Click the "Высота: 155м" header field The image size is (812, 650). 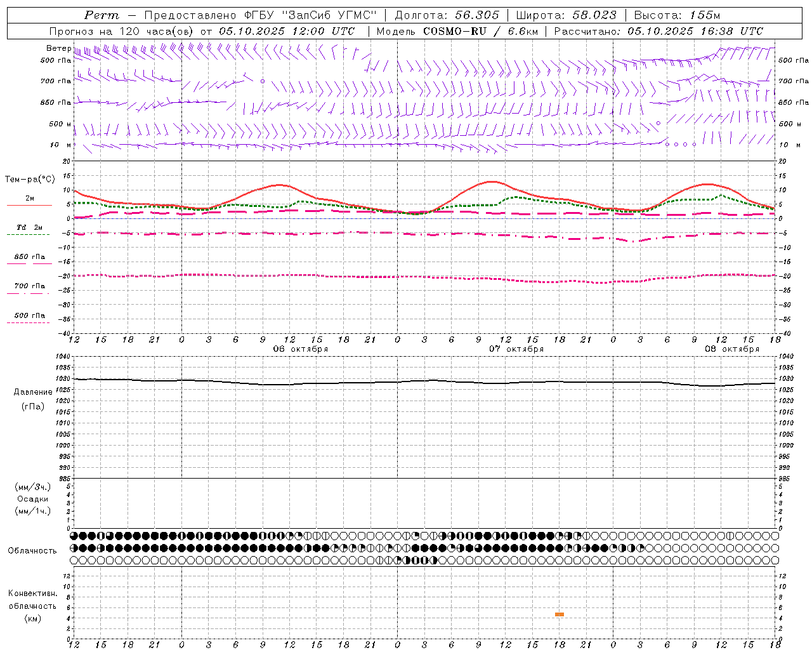[677, 15]
